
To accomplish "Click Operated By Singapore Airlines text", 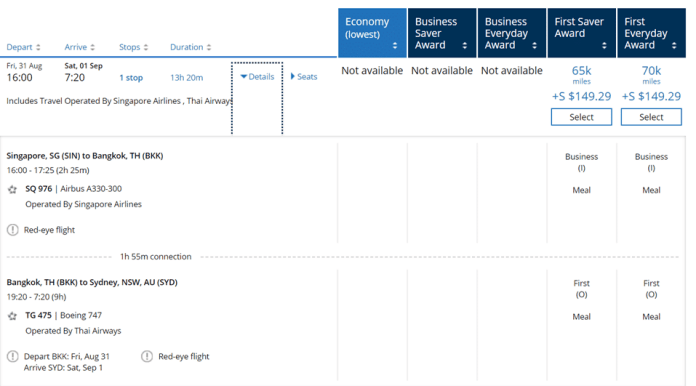I will click(x=83, y=204).
